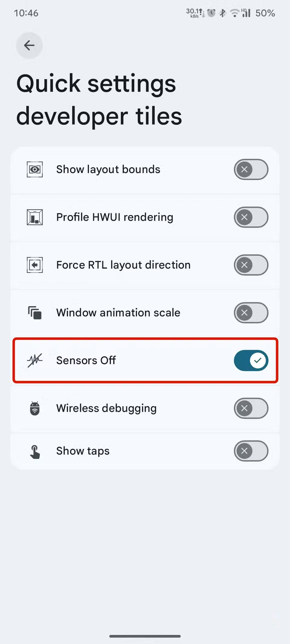The image size is (290, 644).
Task: Toggle Show taps on
Action: [251, 451]
